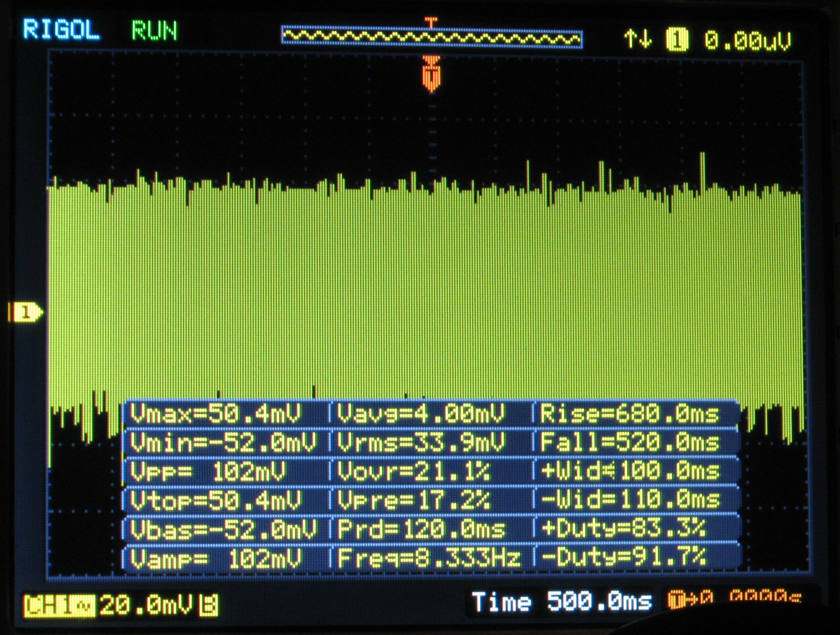Image resolution: width=840 pixels, height=635 pixels.
Task: Select the 0.00uV trigger level readout
Action: pyautogui.click(x=748, y=41)
